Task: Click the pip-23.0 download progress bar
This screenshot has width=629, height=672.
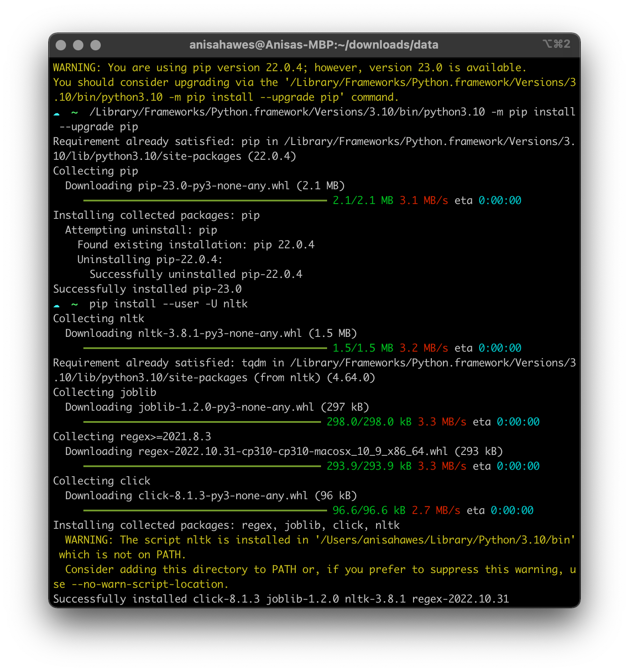Action: [x=204, y=201]
